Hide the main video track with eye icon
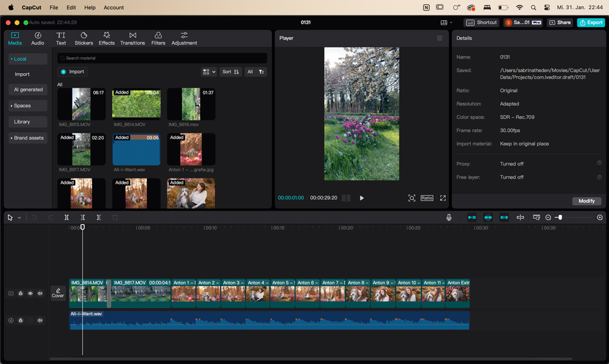This screenshot has height=364, width=609. (30, 293)
